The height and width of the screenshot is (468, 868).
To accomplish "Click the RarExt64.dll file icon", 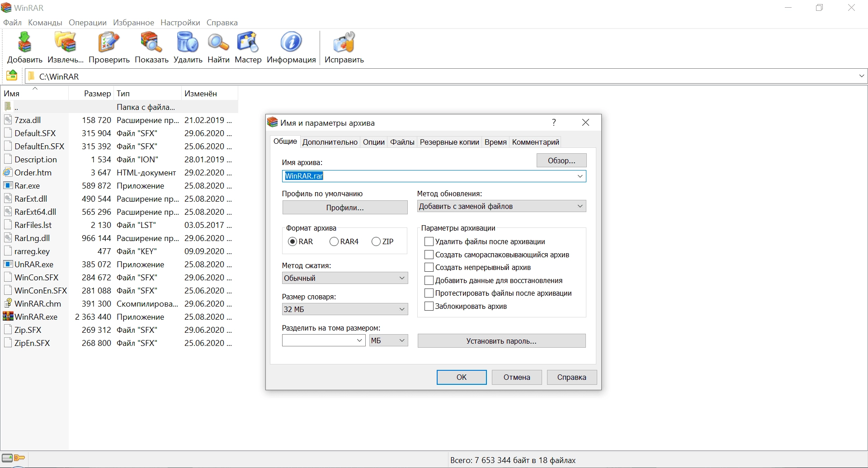I will [8, 212].
